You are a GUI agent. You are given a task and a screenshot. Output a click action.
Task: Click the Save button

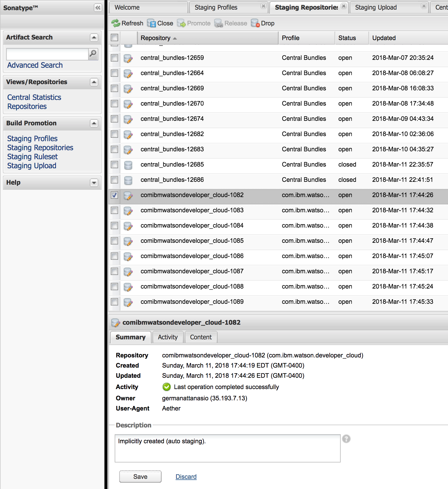tap(140, 477)
